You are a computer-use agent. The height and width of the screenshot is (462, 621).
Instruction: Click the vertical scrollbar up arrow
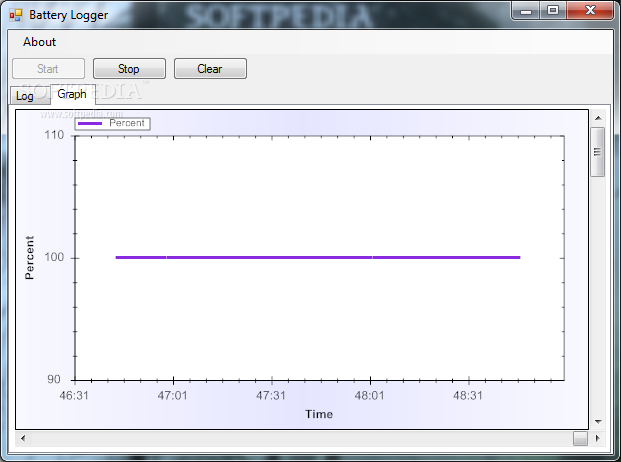598,118
